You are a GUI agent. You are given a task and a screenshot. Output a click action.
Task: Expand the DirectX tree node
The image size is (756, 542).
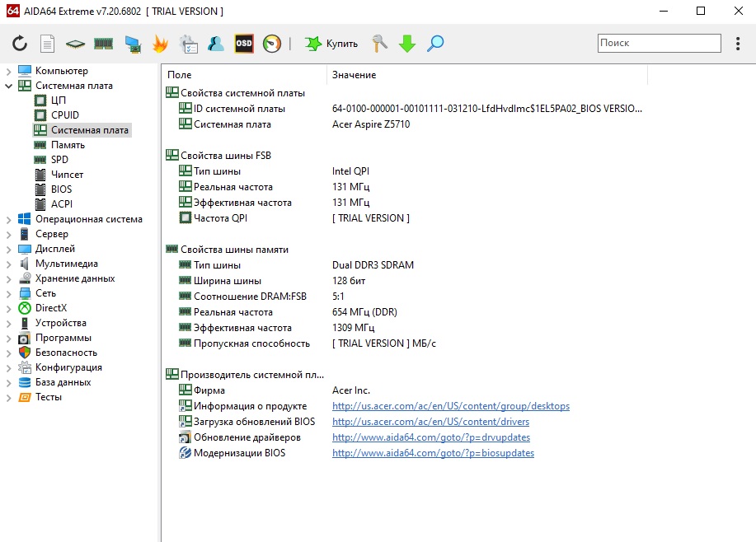click(x=8, y=309)
